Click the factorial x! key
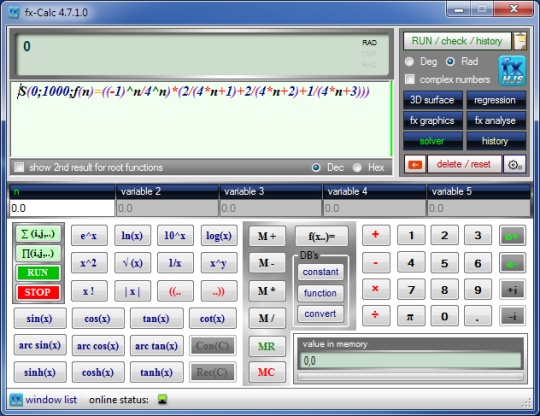The image size is (540, 416). point(89,292)
